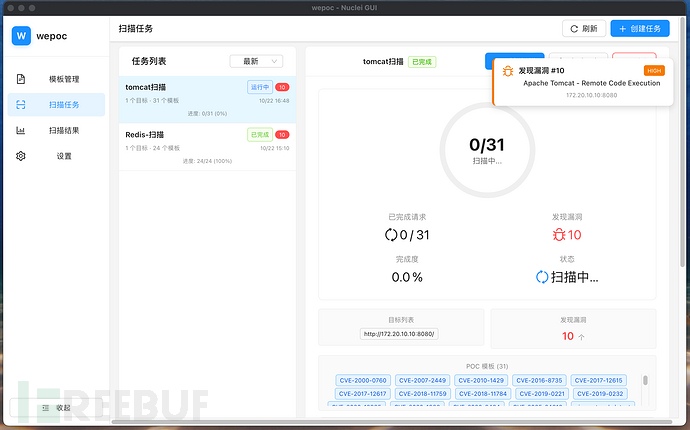This screenshot has height=430, width=690.
Task: Click the 设置 gear icon in sidebar
Action: pos(21,156)
